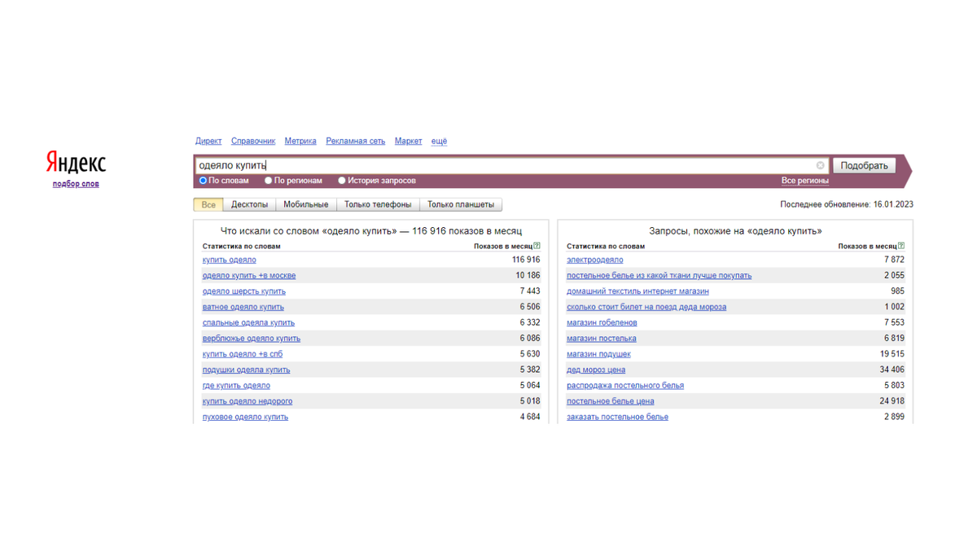Open the 'Директ' top link

pyautogui.click(x=208, y=141)
